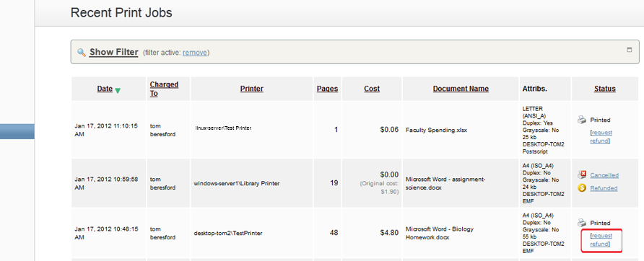Click the gold coin Refunded icon
644x261 pixels.
click(582, 188)
